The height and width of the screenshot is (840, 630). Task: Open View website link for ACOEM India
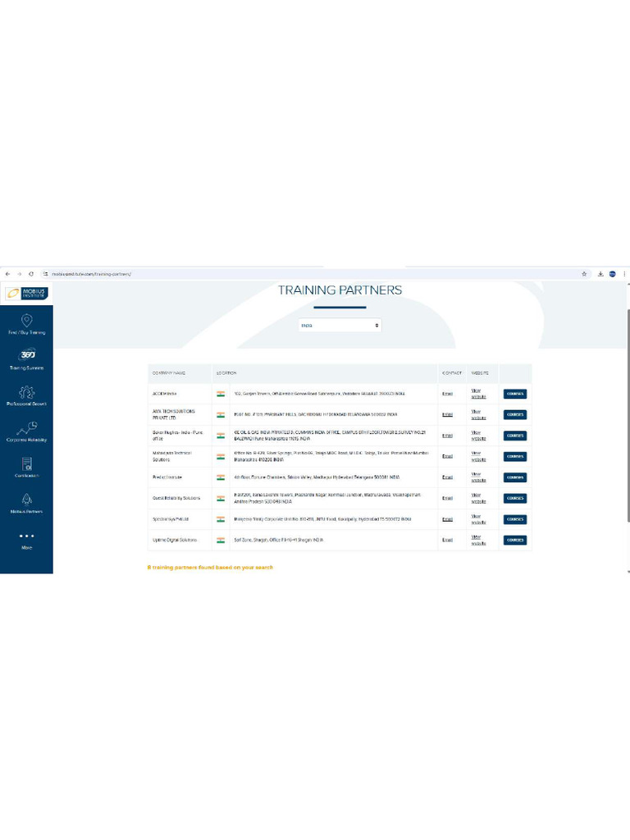[478, 394]
